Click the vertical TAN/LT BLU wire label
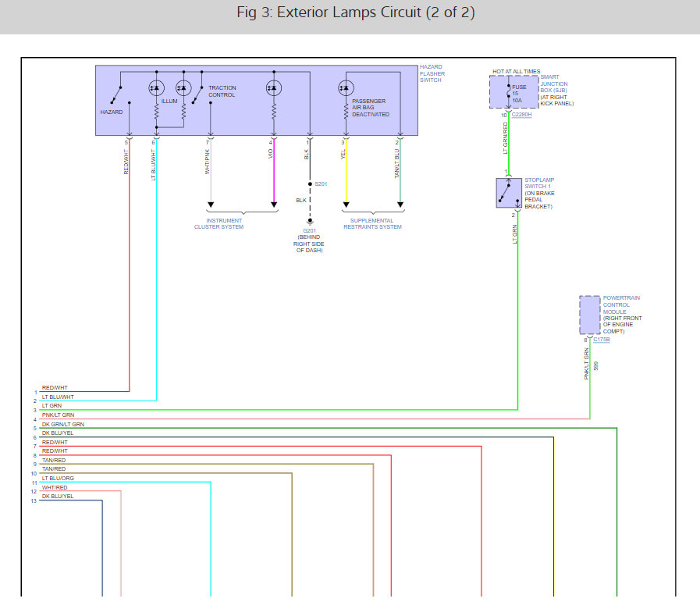 pos(397,163)
